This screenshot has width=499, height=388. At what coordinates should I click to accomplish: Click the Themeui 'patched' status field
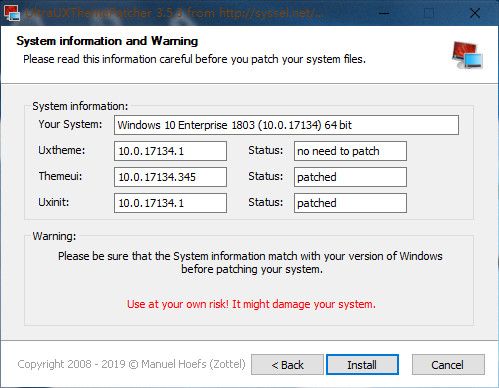pos(350,177)
